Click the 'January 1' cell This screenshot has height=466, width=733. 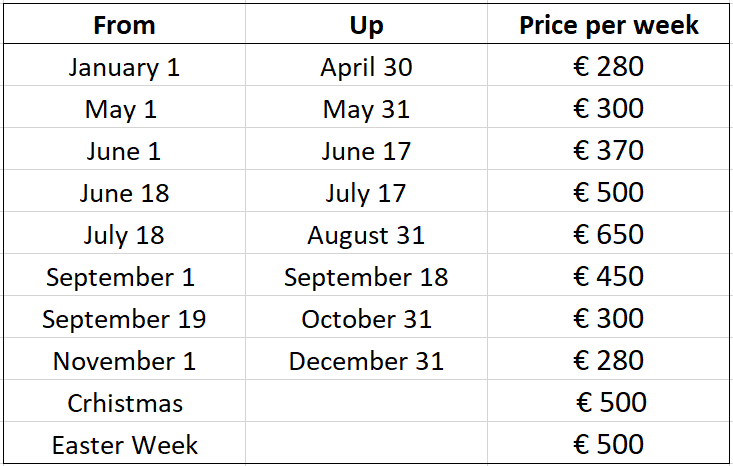tap(124, 65)
